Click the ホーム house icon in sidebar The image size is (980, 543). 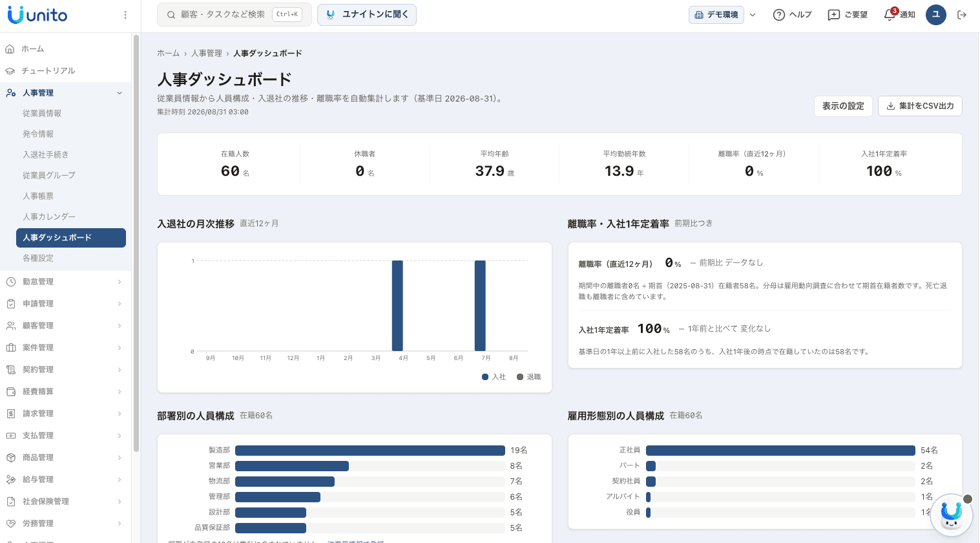(10, 49)
